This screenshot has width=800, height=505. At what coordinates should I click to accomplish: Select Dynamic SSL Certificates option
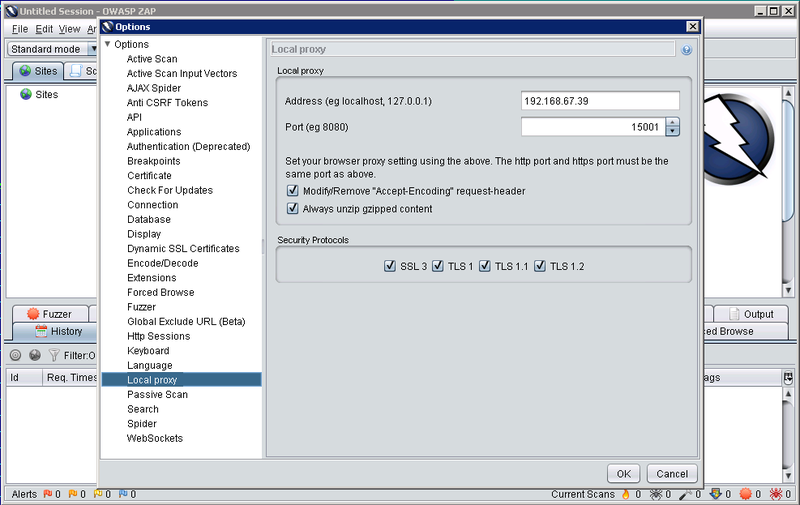183,248
